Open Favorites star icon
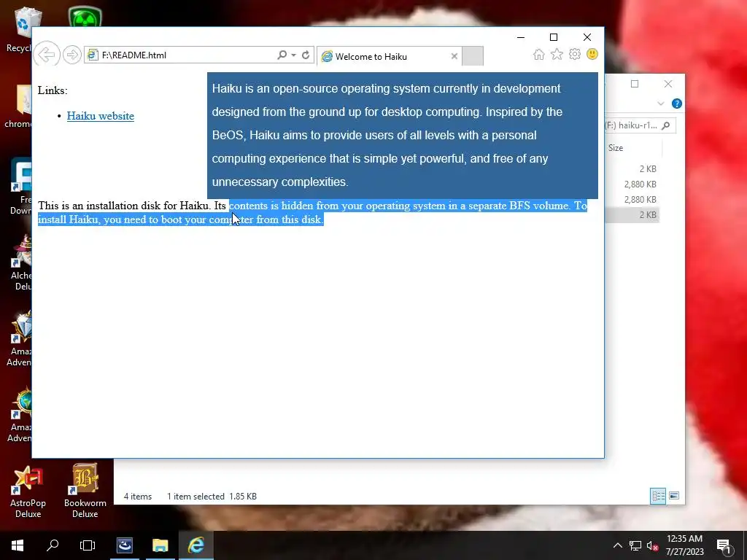Screen dimensions: 747x560 click(557, 54)
